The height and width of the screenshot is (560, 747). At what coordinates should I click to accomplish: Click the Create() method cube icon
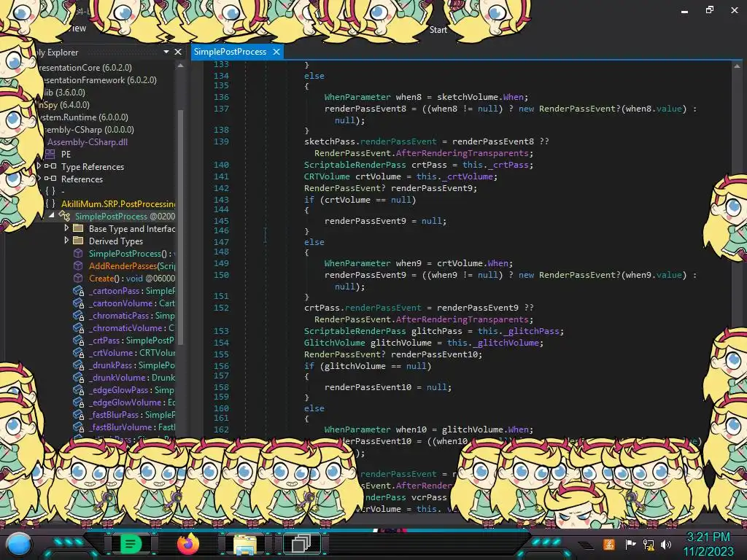point(78,278)
